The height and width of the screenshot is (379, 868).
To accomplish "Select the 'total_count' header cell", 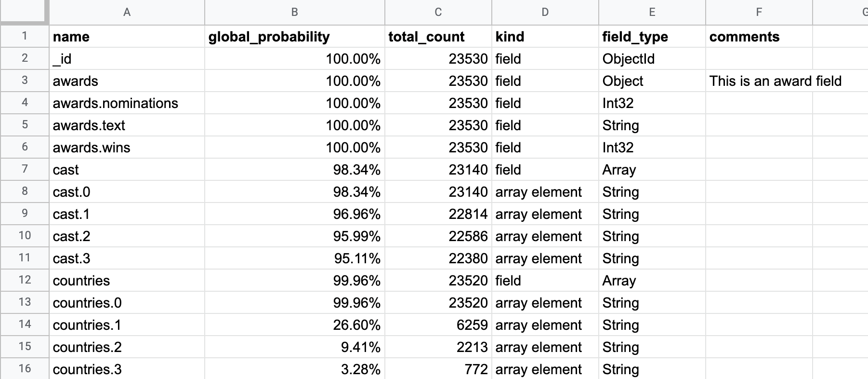I will pyautogui.click(x=438, y=37).
